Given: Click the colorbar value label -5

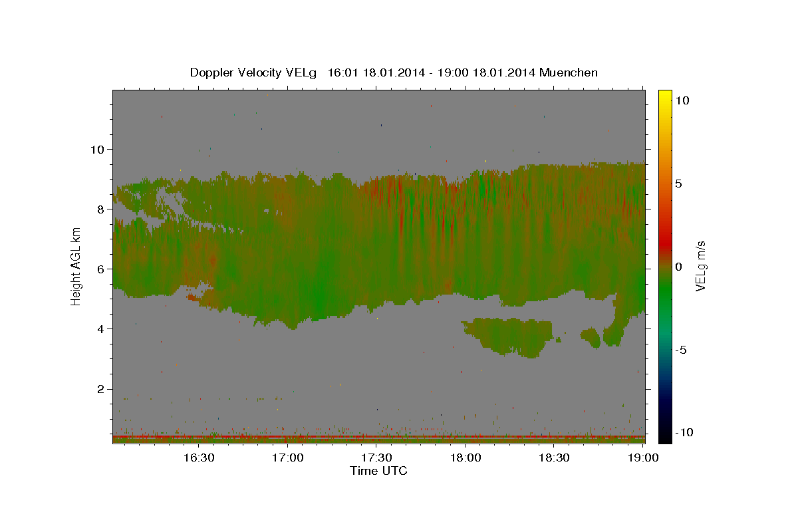Looking at the screenshot, I should coord(680,350).
